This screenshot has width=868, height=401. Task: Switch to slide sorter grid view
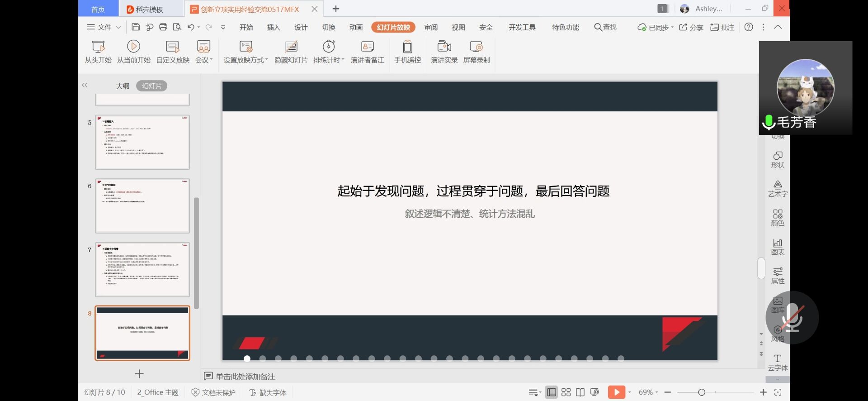coord(566,392)
